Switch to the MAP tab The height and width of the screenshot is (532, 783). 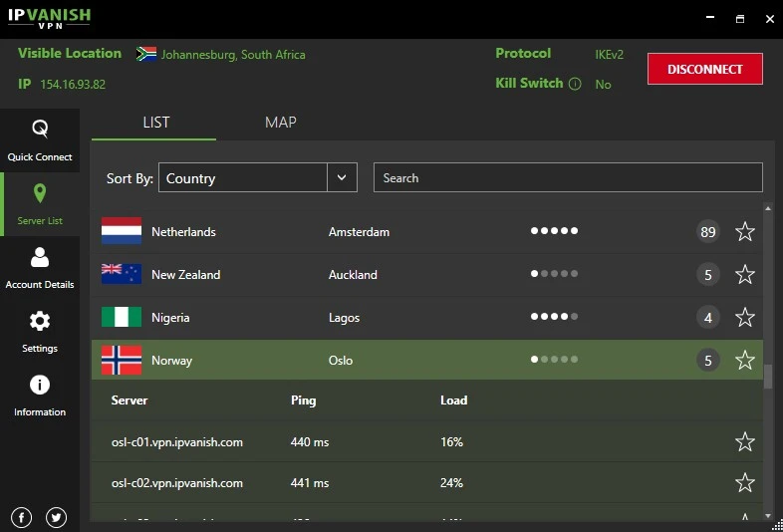[280, 123]
